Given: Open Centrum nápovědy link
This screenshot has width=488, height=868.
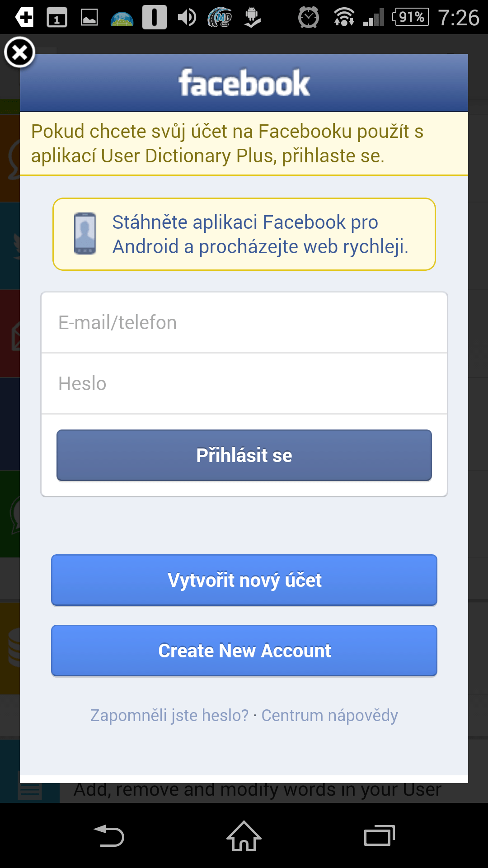Looking at the screenshot, I should point(329,715).
